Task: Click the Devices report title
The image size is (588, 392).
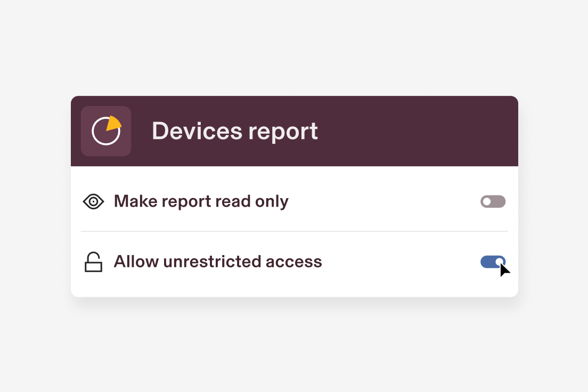Action: [235, 132]
